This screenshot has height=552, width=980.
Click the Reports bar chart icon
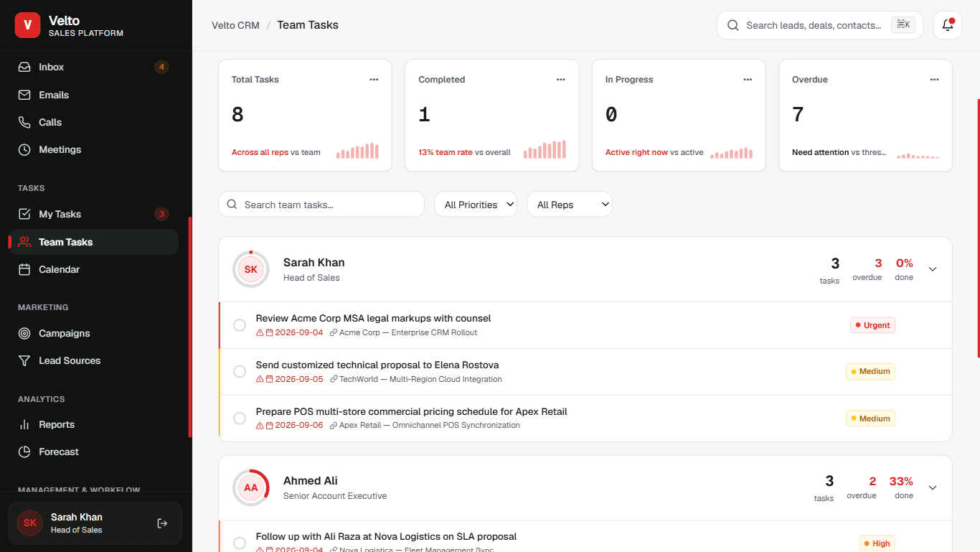click(24, 424)
